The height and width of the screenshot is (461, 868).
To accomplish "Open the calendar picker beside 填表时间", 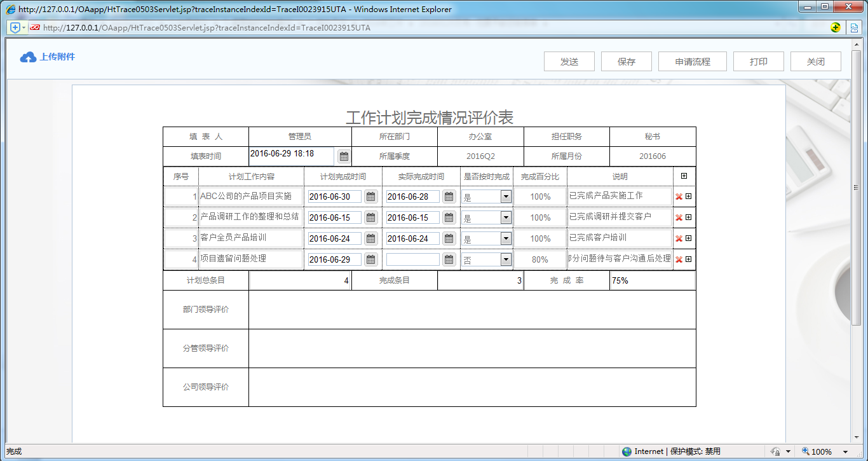I will (344, 156).
